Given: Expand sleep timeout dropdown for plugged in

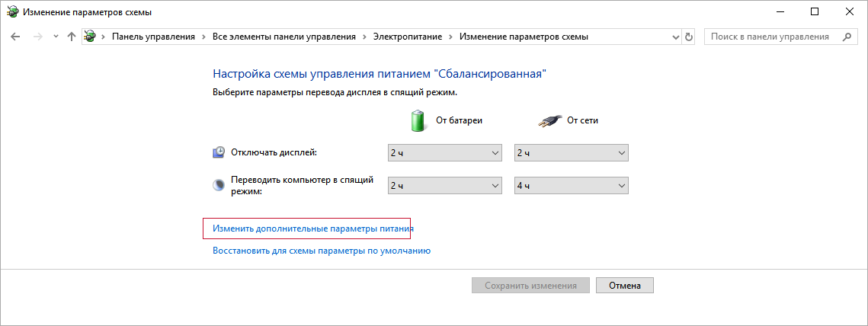Looking at the screenshot, I should click(572, 186).
